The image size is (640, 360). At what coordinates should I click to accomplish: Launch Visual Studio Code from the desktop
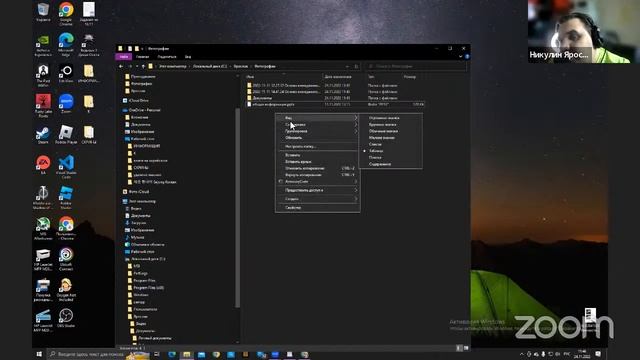point(66,166)
